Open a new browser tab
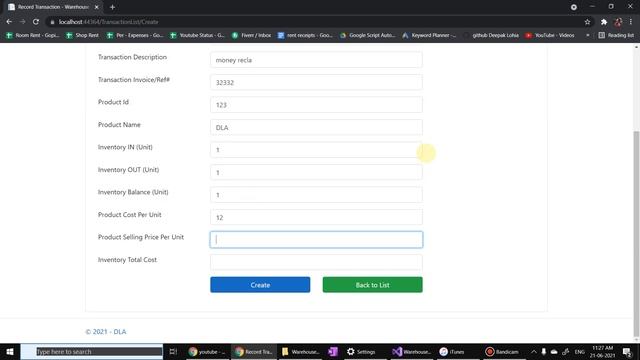The width and height of the screenshot is (640, 360). (112, 7)
